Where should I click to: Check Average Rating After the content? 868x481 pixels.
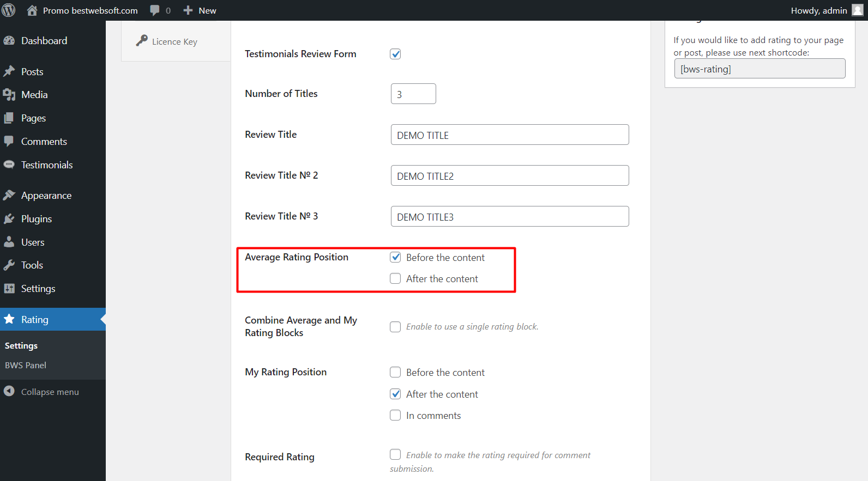pos(395,278)
